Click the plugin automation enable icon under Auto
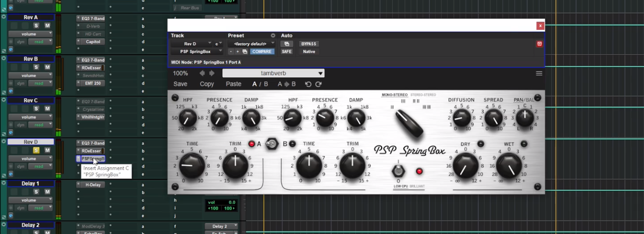The height and width of the screenshot is (234, 644). coord(286,44)
